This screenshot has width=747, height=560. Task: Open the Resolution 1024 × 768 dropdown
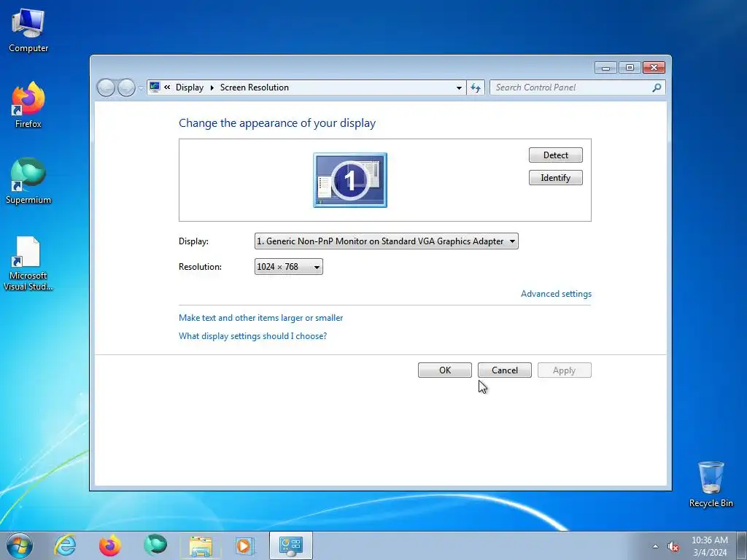click(x=289, y=267)
